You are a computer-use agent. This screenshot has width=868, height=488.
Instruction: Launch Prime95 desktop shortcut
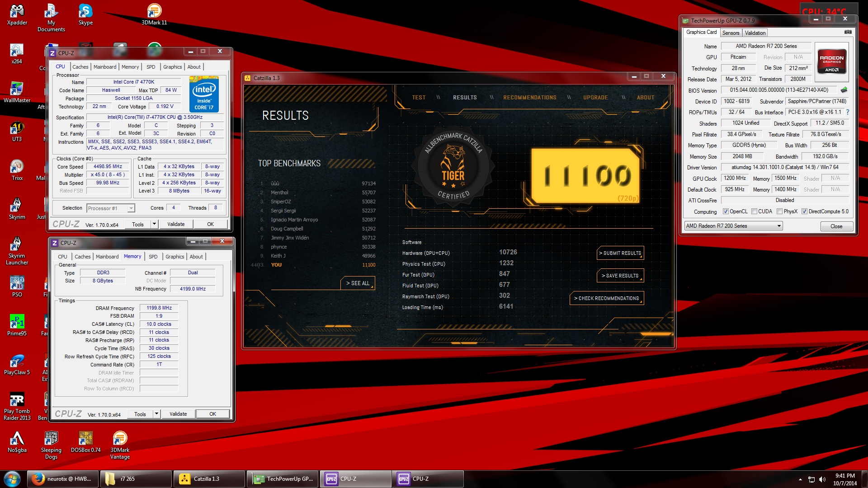pyautogui.click(x=17, y=326)
